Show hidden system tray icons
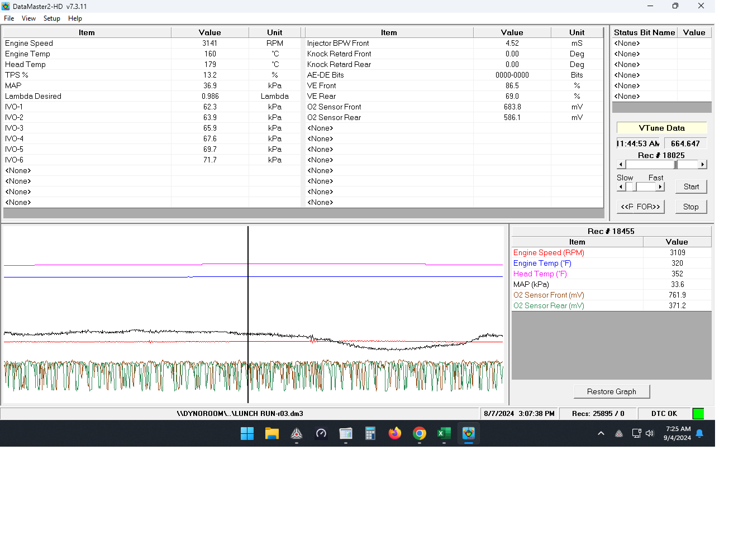The height and width of the screenshot is (560, 729). (x=601, y=433)
